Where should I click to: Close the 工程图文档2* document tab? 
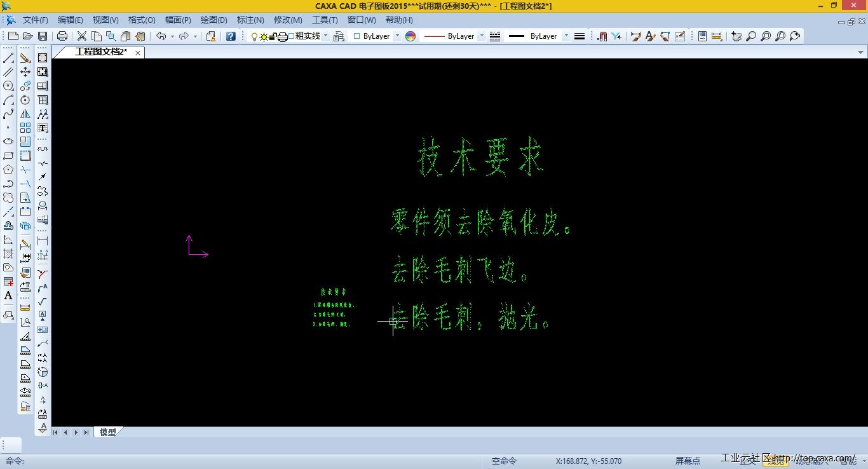[x=138, y=53]
